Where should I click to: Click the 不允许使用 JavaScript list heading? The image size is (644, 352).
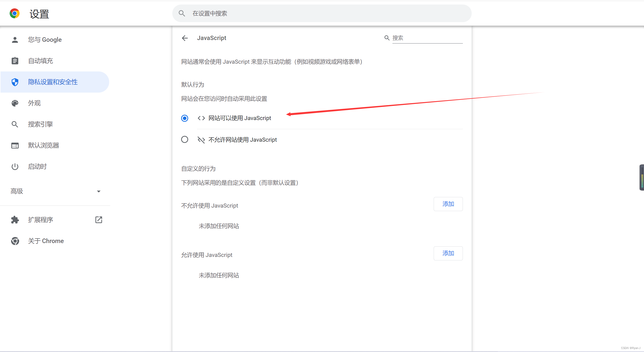210,206
